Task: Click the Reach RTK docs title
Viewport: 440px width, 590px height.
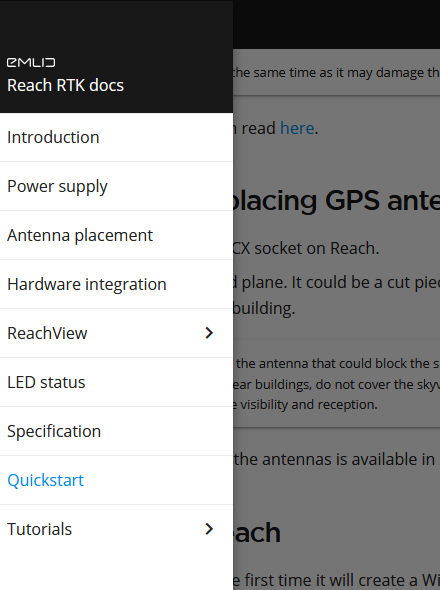Action: click(65, 85)
